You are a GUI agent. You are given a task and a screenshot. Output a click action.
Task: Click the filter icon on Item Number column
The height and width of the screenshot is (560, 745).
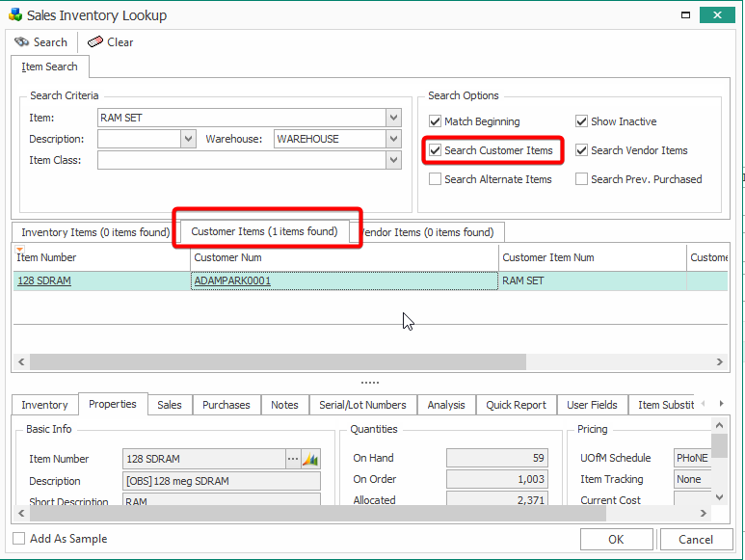(x=20, y=251)
